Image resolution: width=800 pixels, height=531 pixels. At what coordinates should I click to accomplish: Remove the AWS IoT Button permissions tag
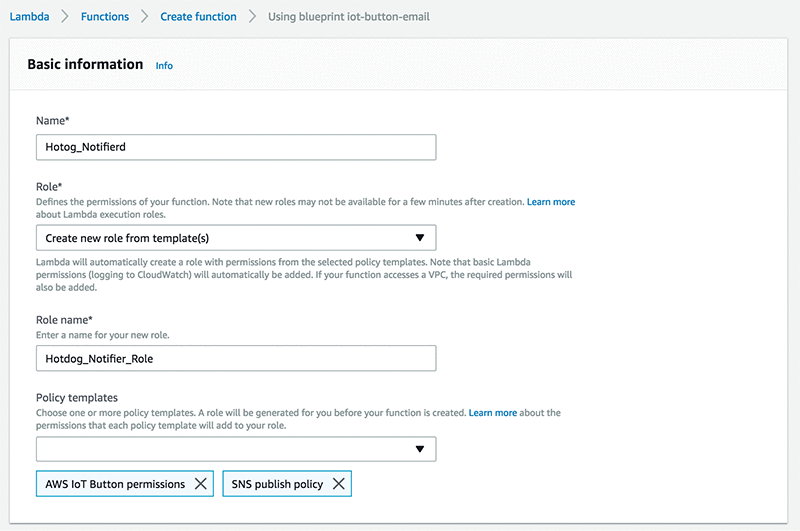click(x=201, y=484)
